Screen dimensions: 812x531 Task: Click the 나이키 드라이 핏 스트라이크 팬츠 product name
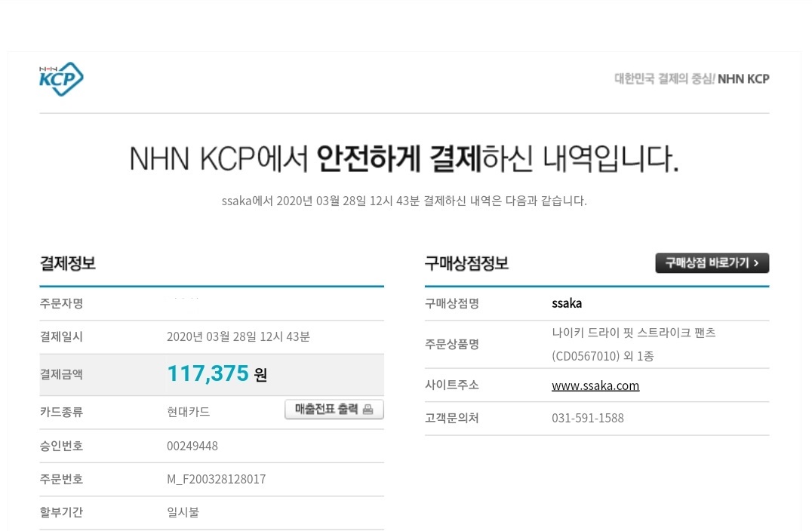click(x=634, y=333)
